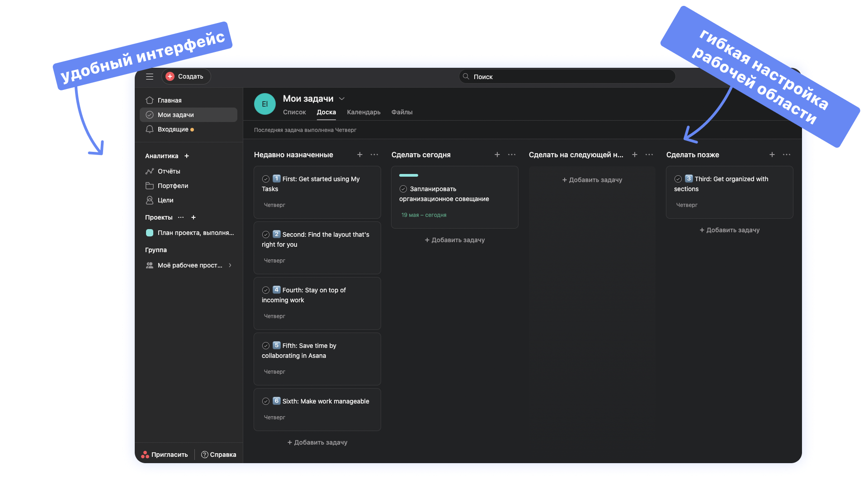The height and width of the screenshot is (488, 868).
Task: Click the Reports chart icon
Action: [x=150, y=171]
